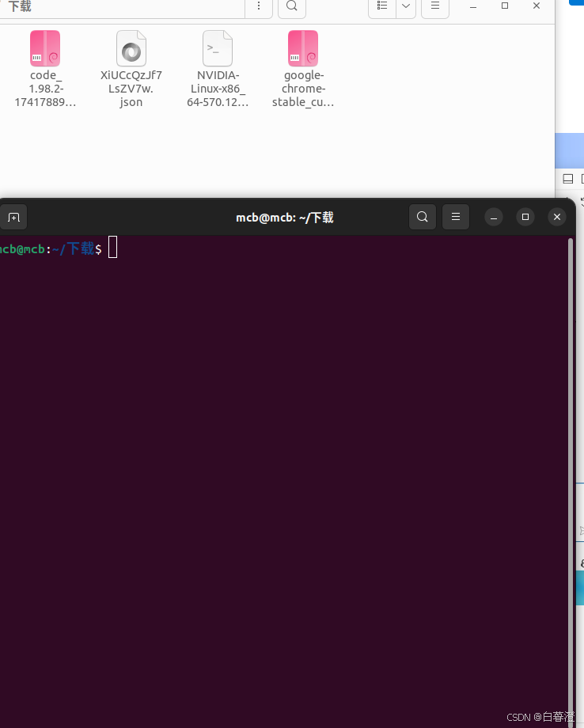584x728 pixels.
Task: Focus the terminal command prompt cursor
Action: pyautogui.click(x=113, y=247)
